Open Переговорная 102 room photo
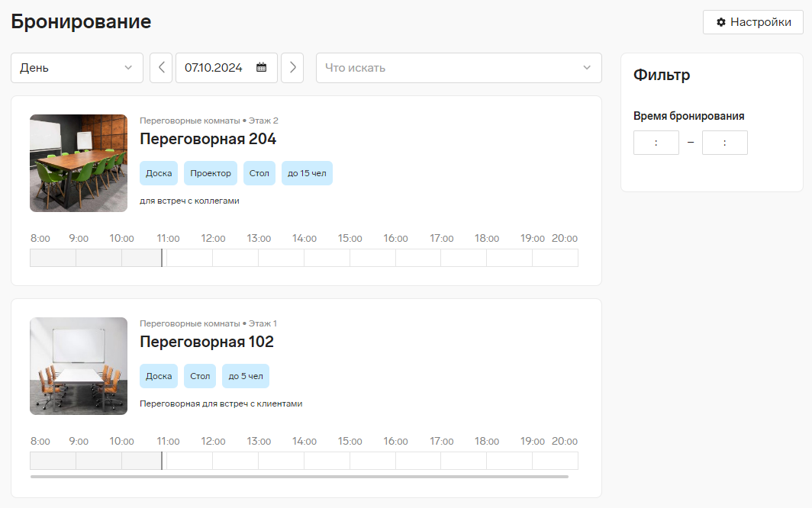This screenshot has height=508, width=812. point(79,366)
